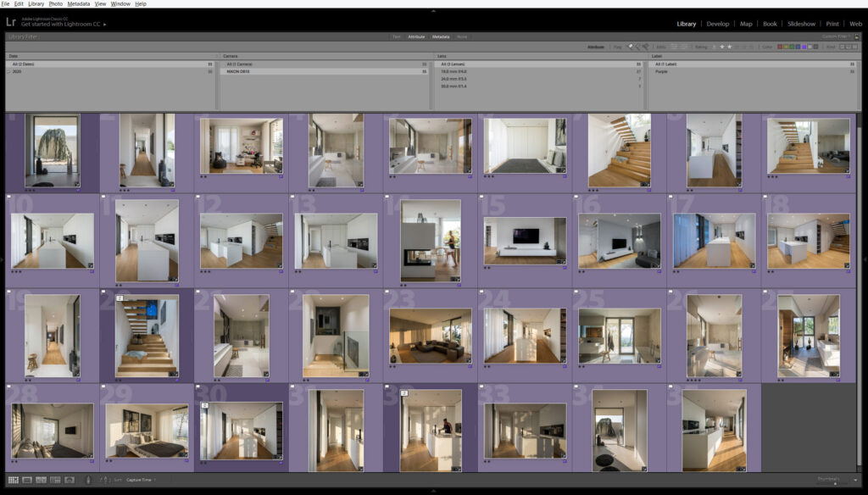Switch to Loupe view icon
The height and width of the screenshot is (495, 868).
pyautogui.click(x=27, y=480)
